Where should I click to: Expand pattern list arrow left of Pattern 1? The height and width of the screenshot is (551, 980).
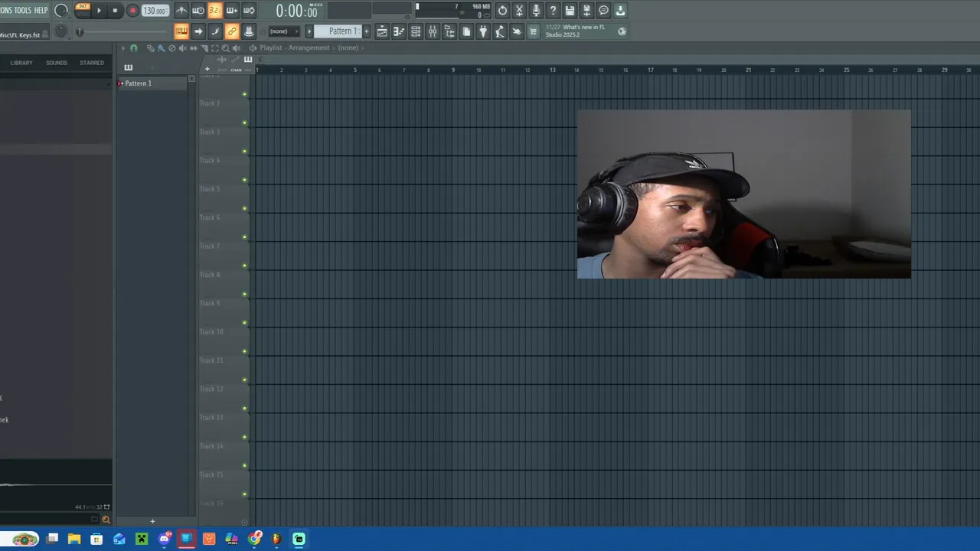tap(309, 31)
